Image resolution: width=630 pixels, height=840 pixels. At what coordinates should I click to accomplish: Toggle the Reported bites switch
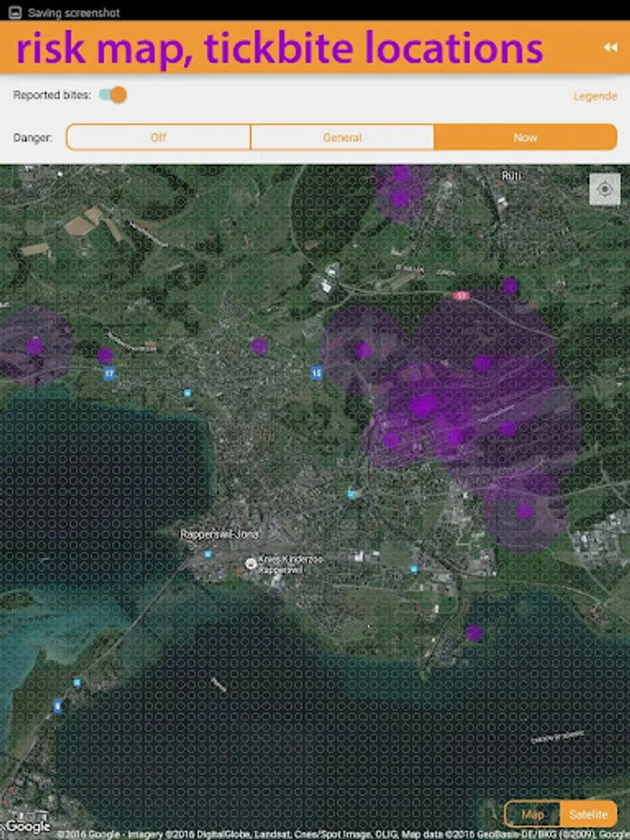(113, 95)
